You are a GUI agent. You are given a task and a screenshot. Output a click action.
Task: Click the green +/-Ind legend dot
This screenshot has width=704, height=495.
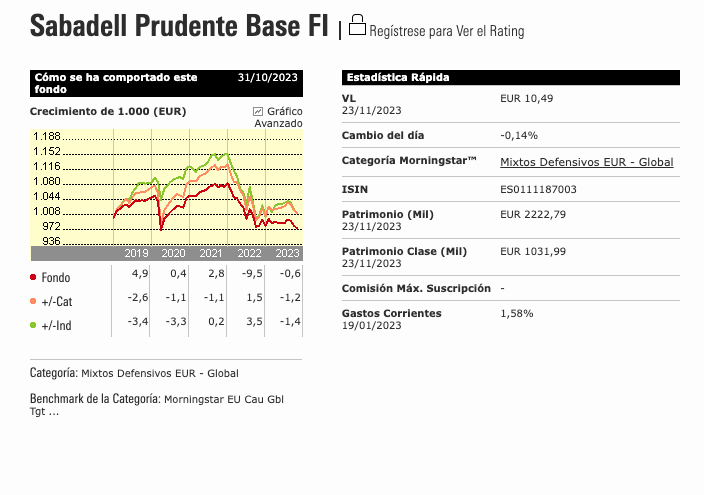tap(33, 325)
